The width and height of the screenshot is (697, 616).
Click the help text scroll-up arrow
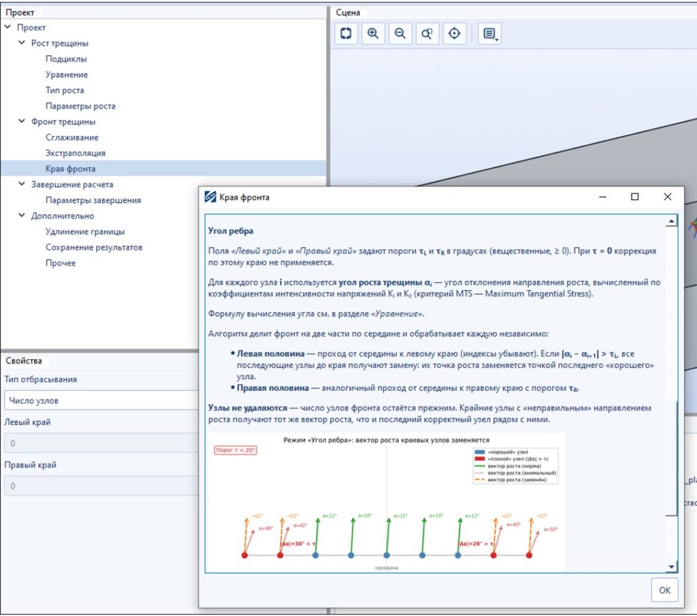tap(671, 221)
